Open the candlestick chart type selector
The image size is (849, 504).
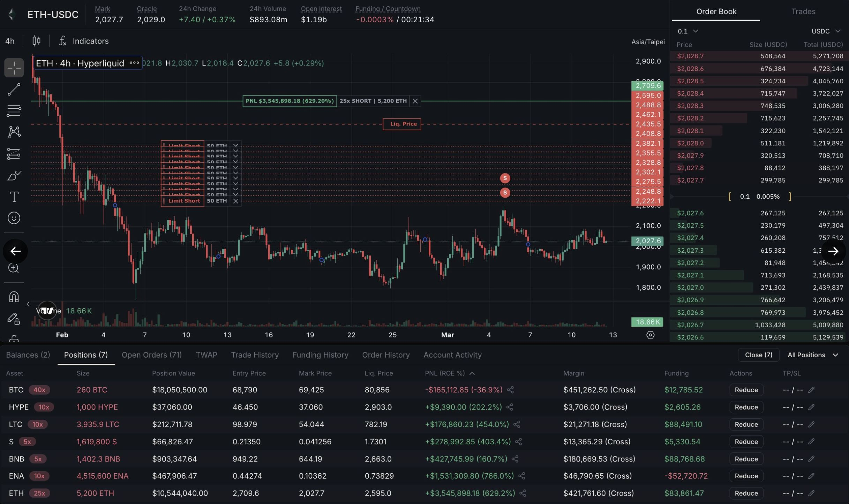(x=36, y=41)
